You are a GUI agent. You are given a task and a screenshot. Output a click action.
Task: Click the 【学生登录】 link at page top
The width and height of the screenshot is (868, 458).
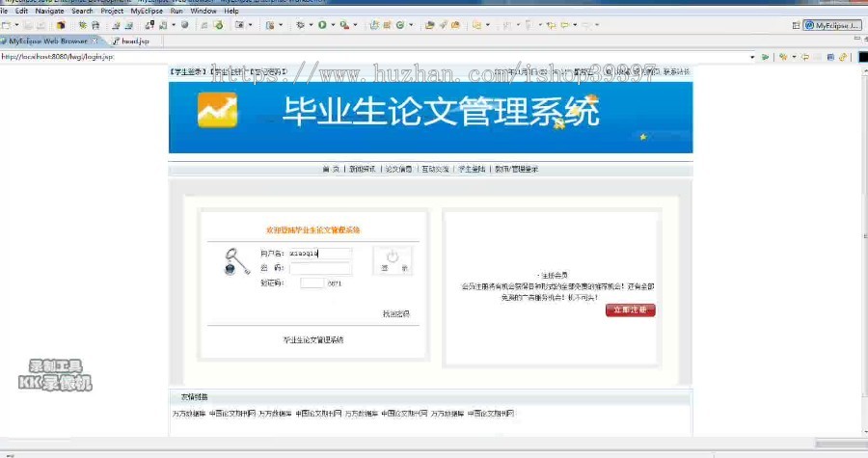tap(188, 72)
